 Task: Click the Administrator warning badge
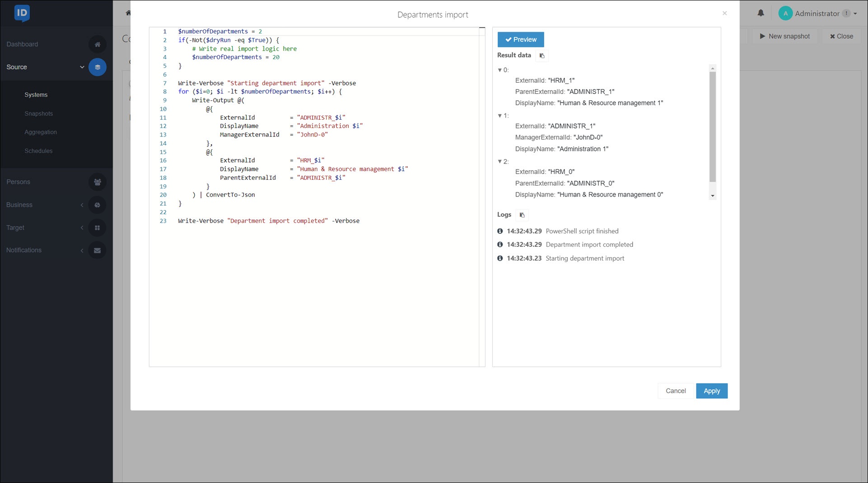click(846, 14)
